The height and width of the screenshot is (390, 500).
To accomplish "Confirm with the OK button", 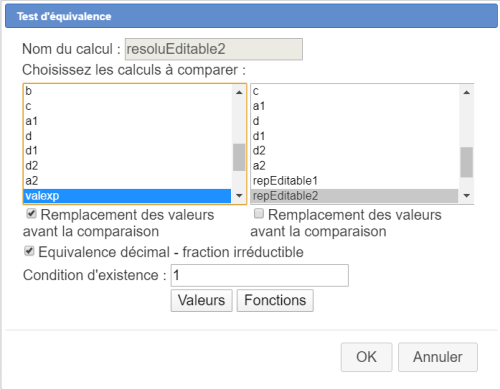I will (366, 357).
